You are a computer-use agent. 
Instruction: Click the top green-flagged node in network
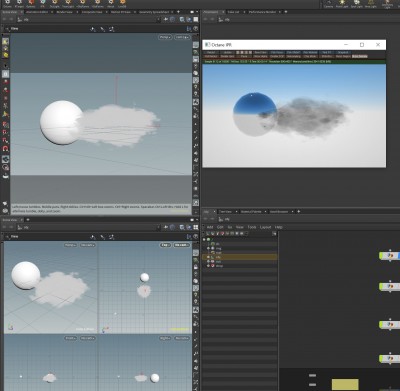(389, 256)
